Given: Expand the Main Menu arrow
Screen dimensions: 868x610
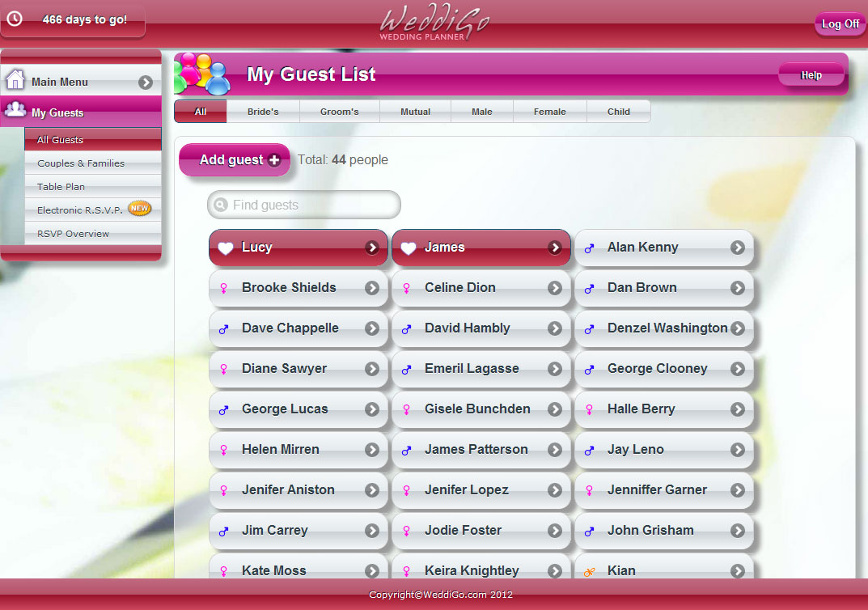Looking at the screenshot, I should [146, 82].
